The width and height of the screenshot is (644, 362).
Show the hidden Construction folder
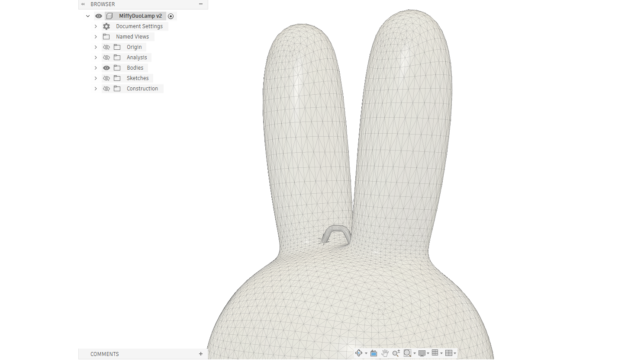point(106,89)
